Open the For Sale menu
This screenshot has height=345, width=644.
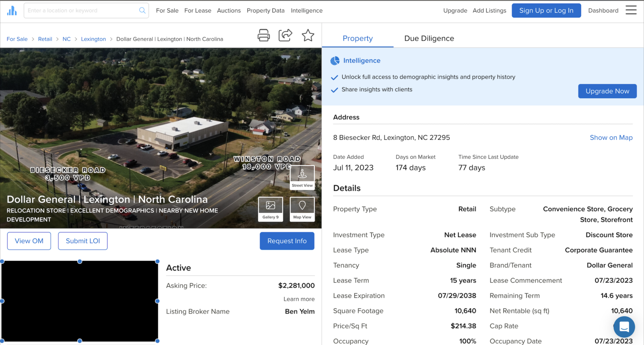[x=167, y=10]
